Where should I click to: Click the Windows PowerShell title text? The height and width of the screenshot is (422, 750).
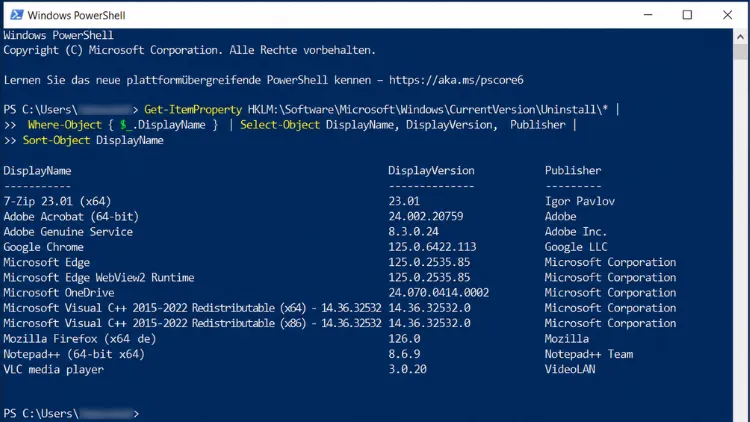[77, 15]
